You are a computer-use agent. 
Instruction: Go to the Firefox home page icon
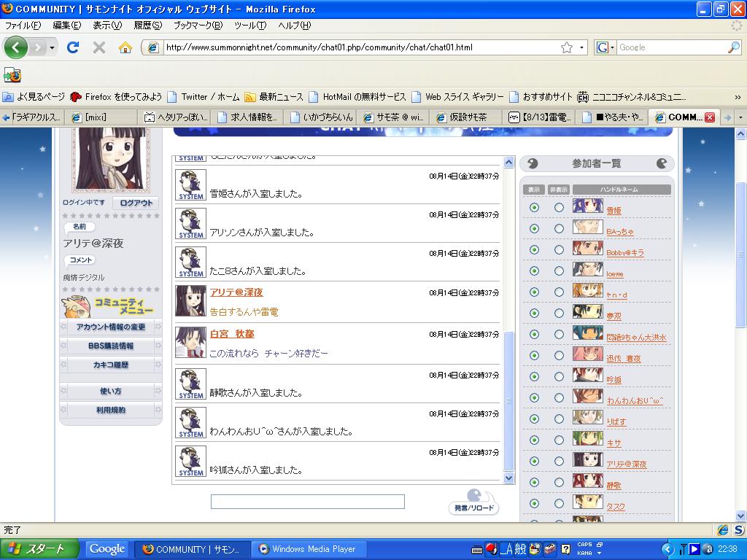pos(125,47)
